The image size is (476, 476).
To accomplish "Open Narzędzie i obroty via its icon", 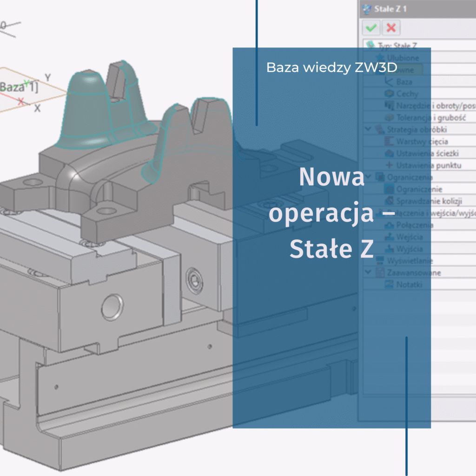I will tap(389, 106).
